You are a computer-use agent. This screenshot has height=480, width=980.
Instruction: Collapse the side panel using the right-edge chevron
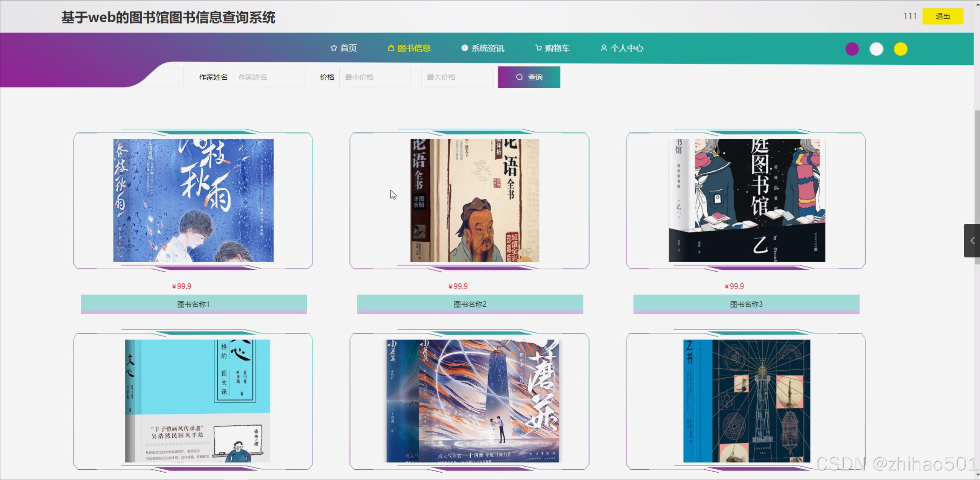972,241
